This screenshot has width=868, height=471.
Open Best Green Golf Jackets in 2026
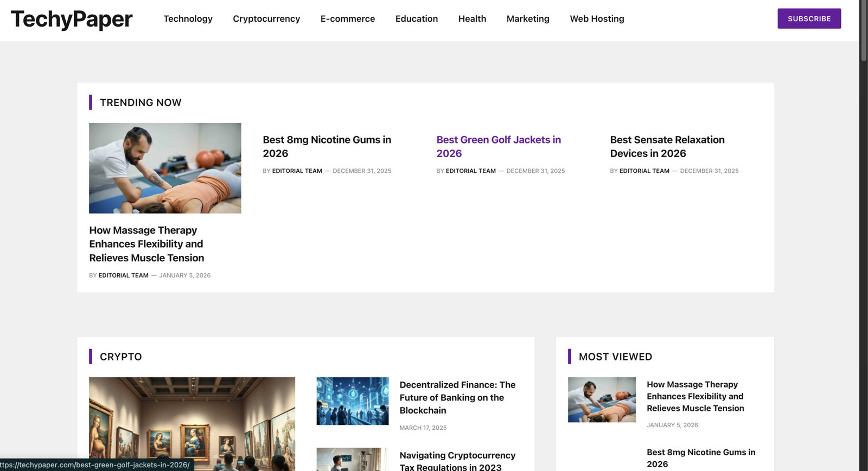coord(498,146)
